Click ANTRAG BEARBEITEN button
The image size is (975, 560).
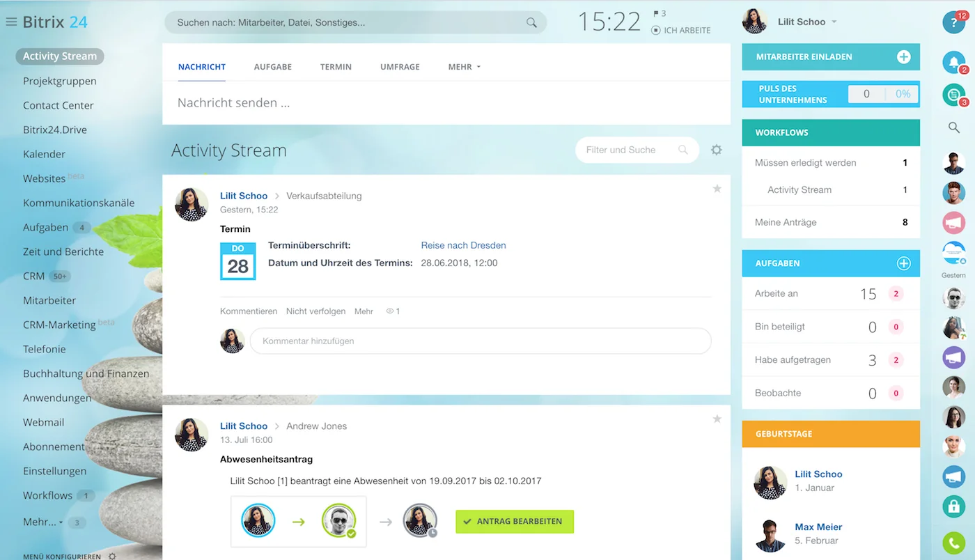(x=515, y=522)
